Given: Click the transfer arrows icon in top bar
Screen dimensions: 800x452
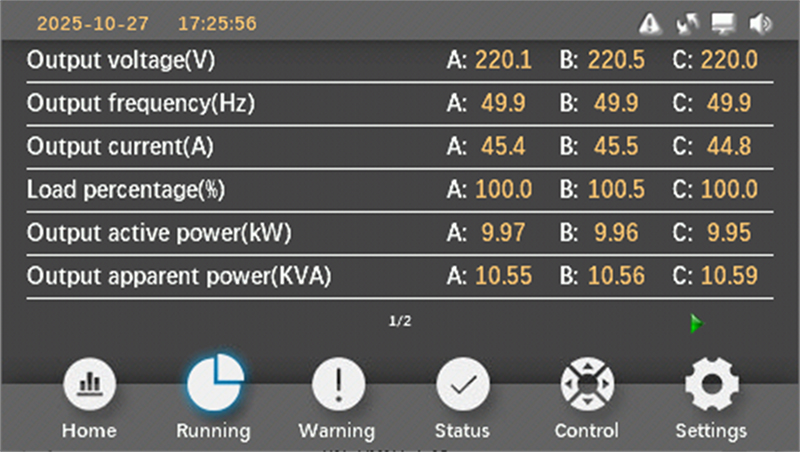Looking at the screenshot, I should pyautogui.click(x=687, y=23).
